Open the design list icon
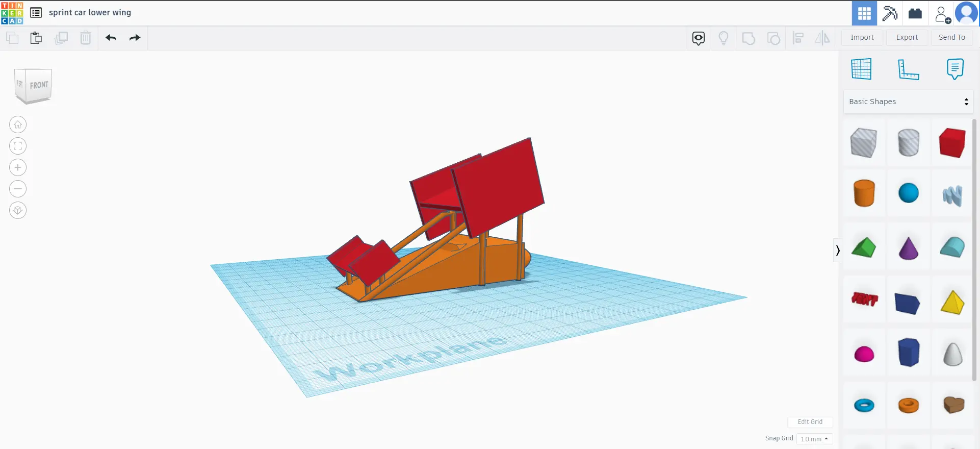 [36, 13]
